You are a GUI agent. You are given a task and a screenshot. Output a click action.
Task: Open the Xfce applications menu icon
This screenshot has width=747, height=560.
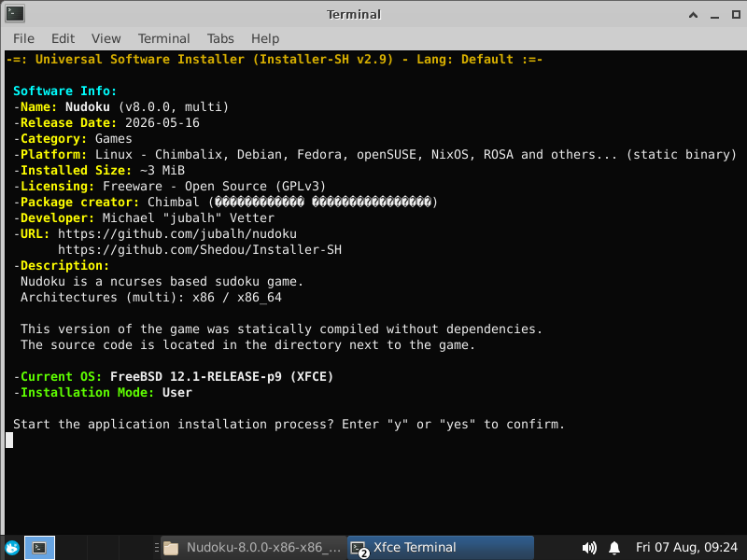[x=12, y=548]
